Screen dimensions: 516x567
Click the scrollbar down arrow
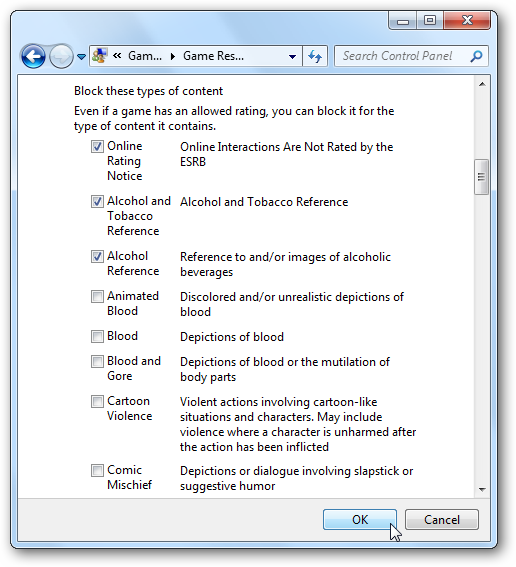coord(482,490)
